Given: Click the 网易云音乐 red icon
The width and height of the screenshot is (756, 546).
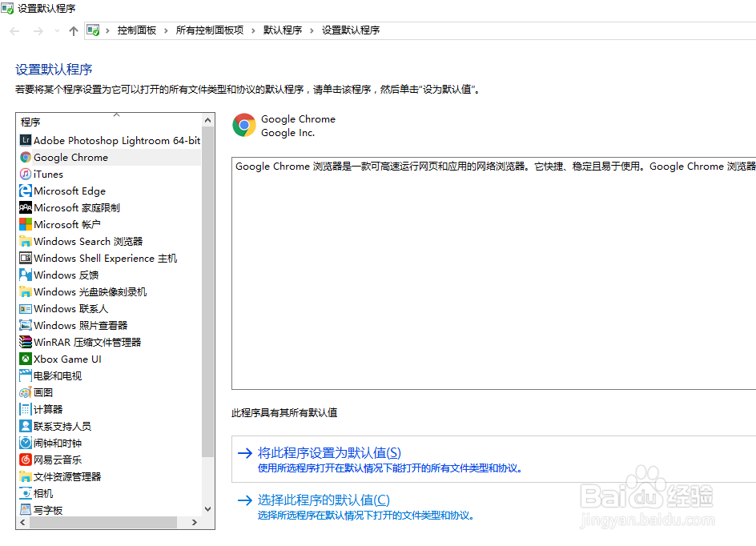Looking at the screenshot, I should coord(26,460).
